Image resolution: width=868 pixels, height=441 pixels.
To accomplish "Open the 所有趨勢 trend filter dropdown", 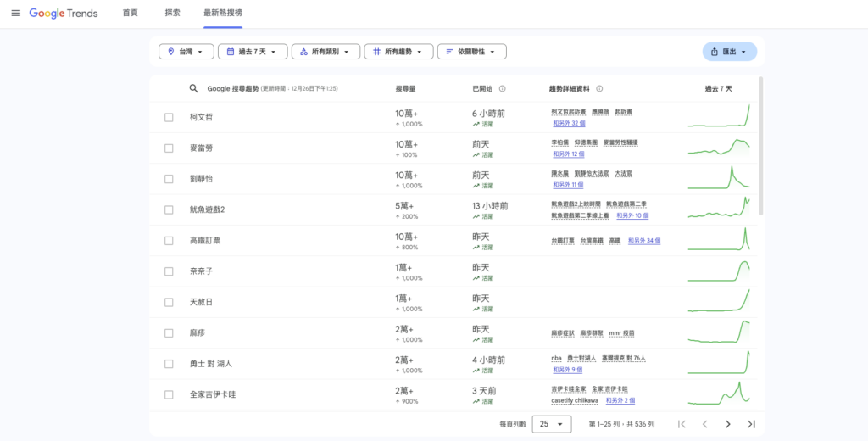I will [398, 52].
